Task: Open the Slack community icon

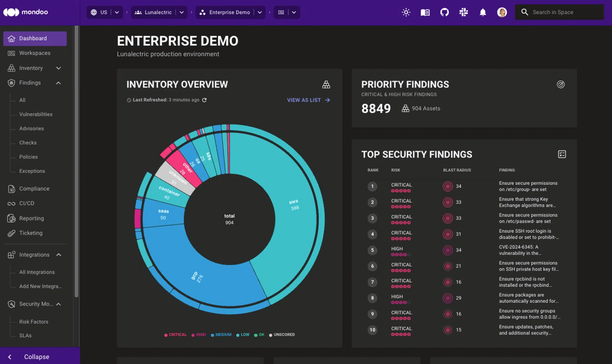Action: pos(464,12)
